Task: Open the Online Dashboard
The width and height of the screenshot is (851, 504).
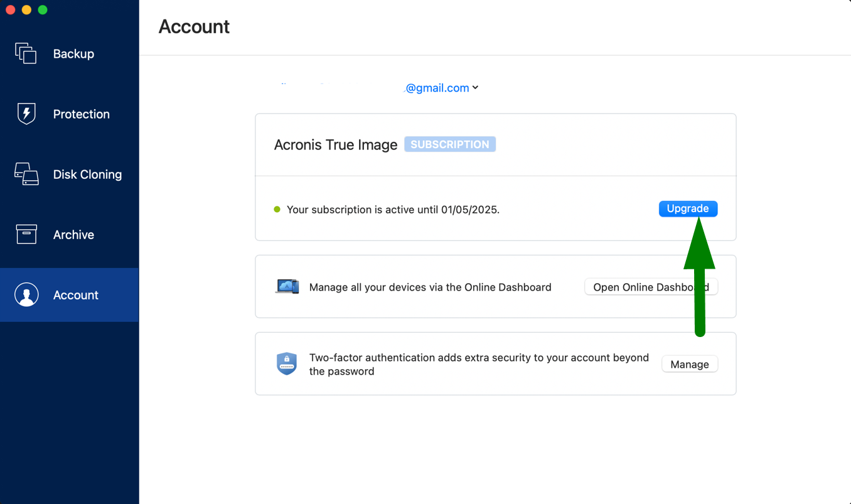Action: coord(651,286)
